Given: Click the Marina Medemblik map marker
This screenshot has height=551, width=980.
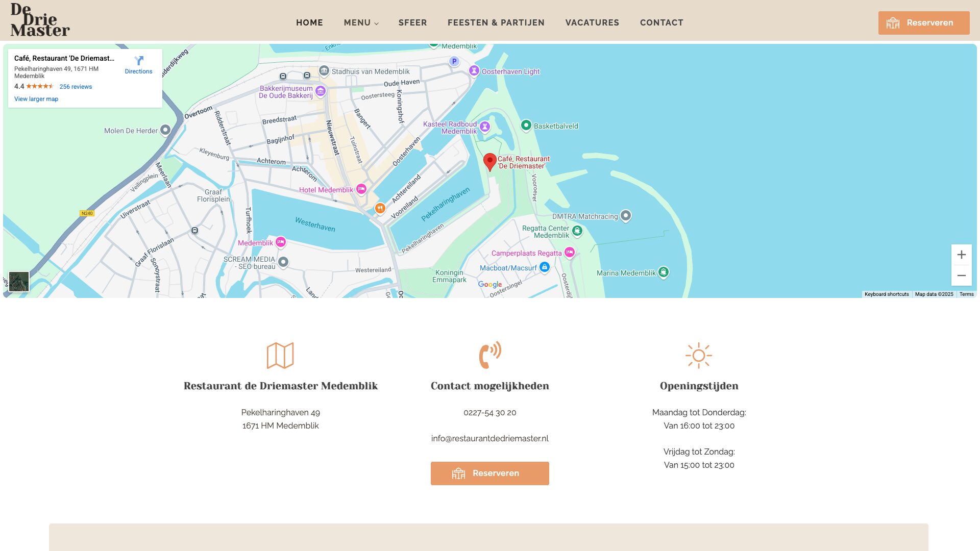Looking at the screenshot, I should (x=663, y=272).
